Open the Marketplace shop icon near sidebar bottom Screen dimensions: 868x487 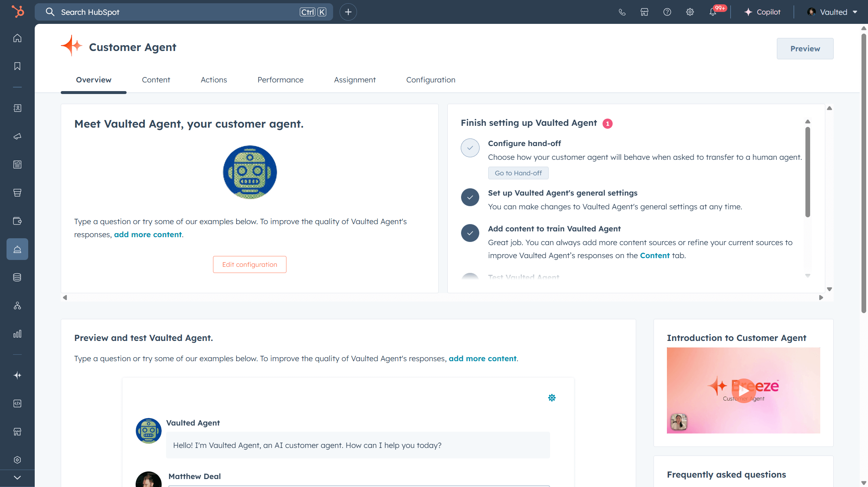[17, 432]
